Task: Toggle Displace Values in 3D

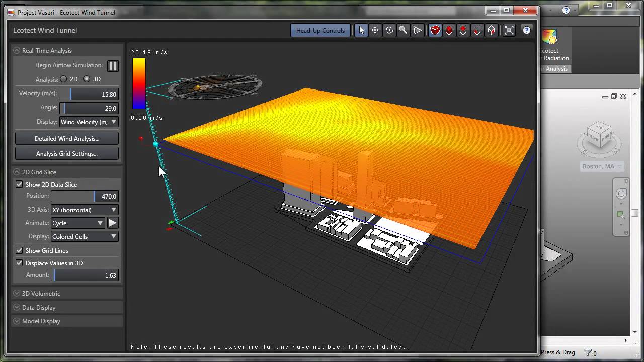Action: (x=19, y=263)
